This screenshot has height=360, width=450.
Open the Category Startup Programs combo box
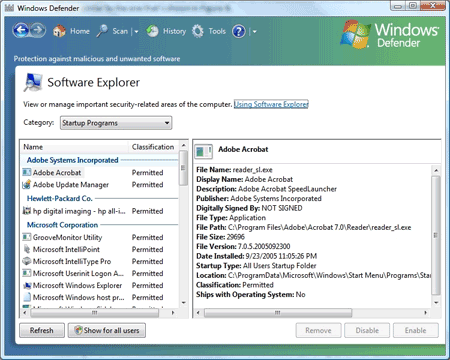coord(116,123)
